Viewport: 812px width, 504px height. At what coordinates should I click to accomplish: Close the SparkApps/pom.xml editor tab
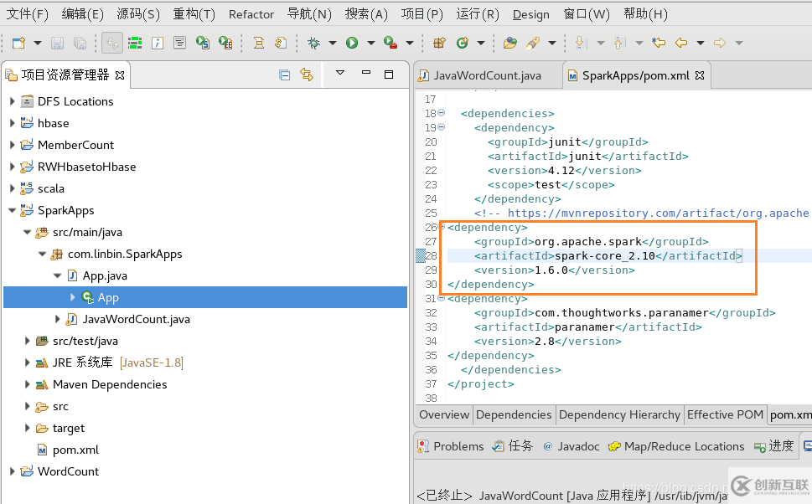tap(700, 75)
